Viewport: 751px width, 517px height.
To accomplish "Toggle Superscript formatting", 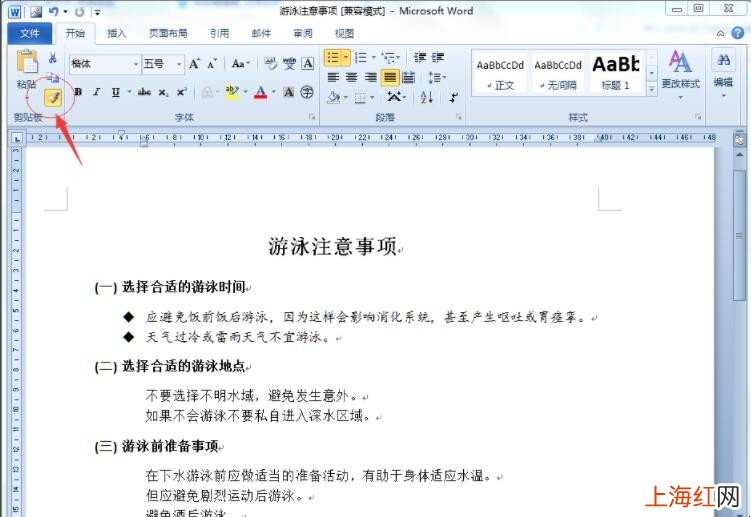I will click(x=182, y=92).
